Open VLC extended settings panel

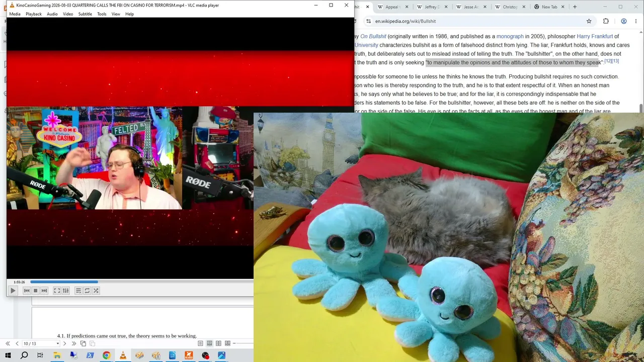click(65, 291)
